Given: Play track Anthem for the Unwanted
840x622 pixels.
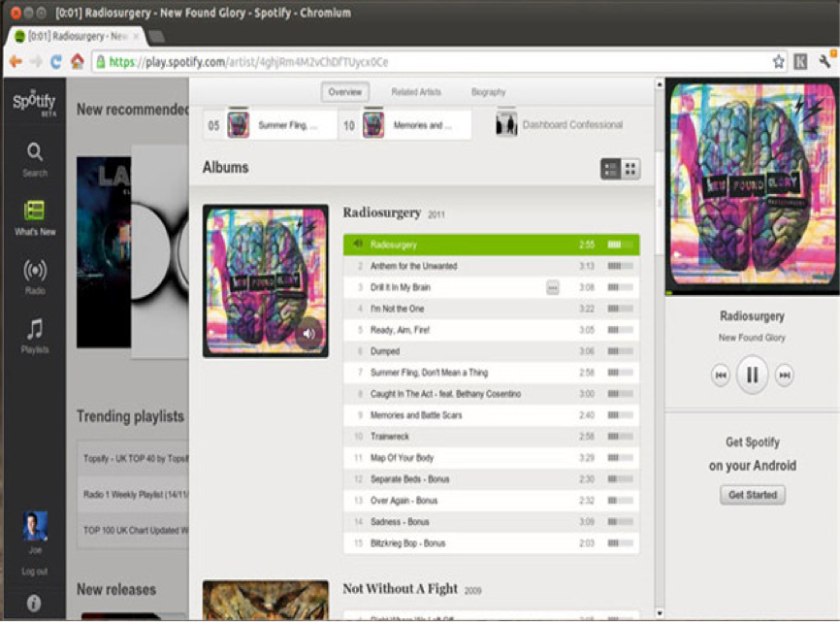Looking at the screenshot, I should [491, 266].
